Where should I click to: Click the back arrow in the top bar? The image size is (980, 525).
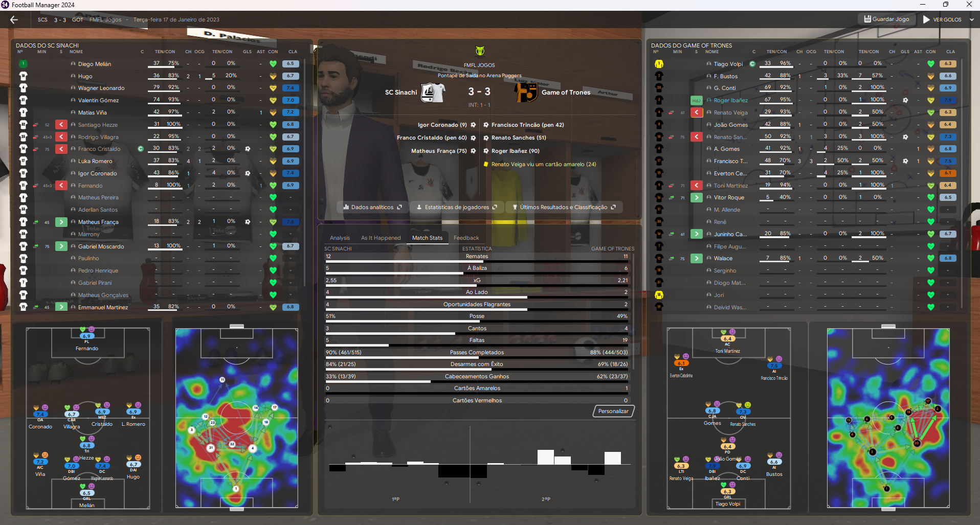pyautogui.click(x=14, y=20)
